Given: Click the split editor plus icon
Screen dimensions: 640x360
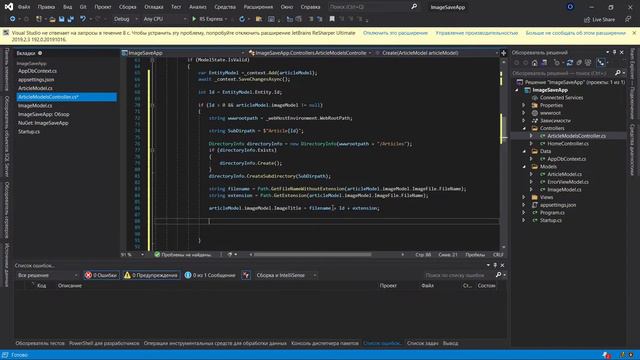Looking at the screenshot, I should [503, 53].
